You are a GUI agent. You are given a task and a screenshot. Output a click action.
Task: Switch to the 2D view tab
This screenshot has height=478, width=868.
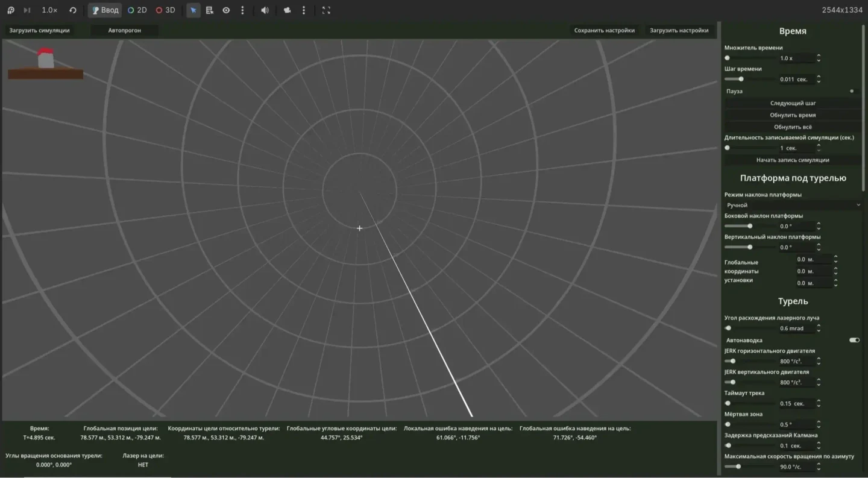137,10
